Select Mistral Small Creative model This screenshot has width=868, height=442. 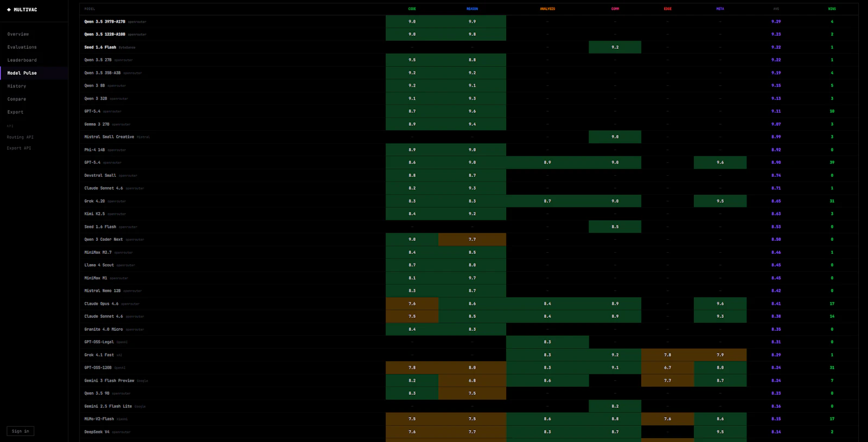click(x=109, y=137)
